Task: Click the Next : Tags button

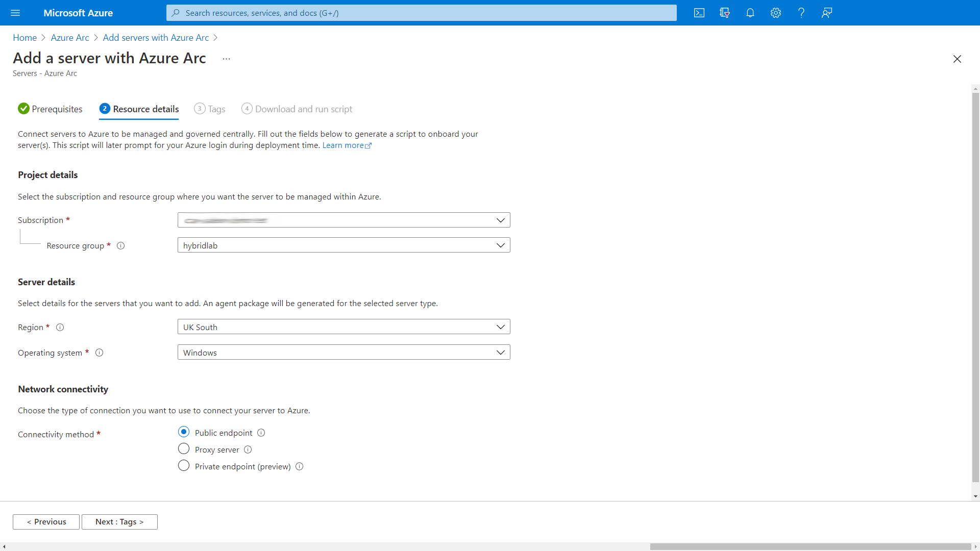Action: click(x=119, y=521)
